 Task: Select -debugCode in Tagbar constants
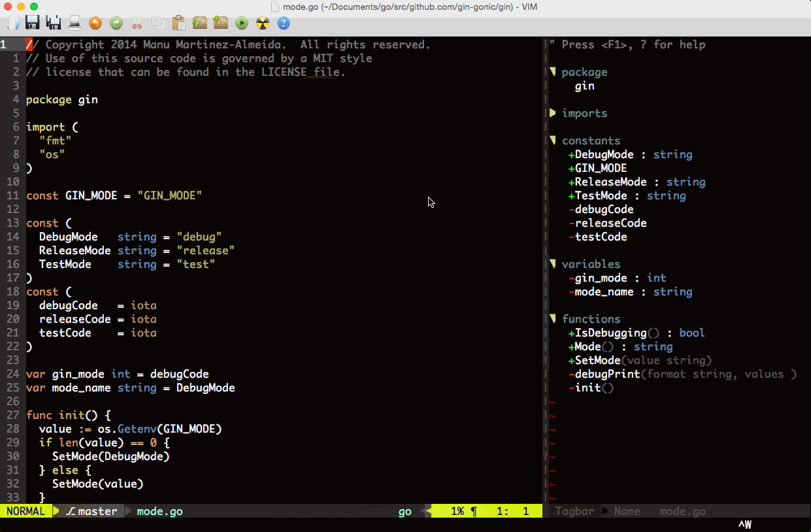point(601,209)
